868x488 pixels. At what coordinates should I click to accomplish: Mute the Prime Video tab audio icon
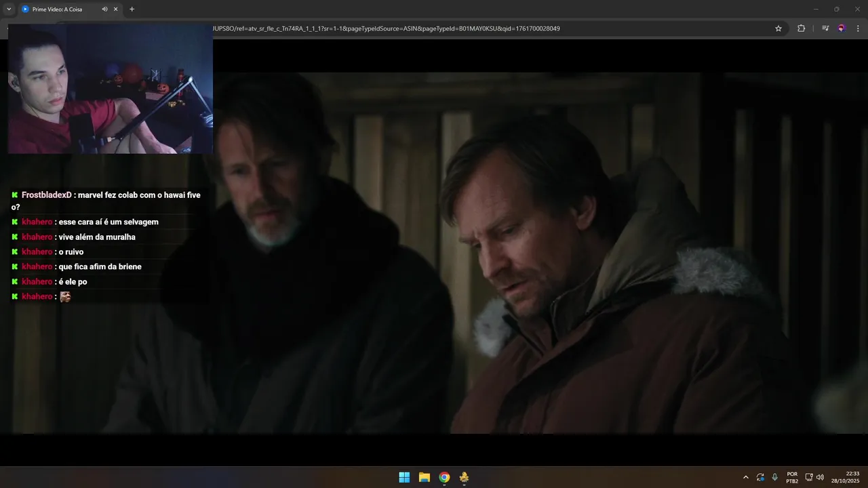click(x=104, y=9)
